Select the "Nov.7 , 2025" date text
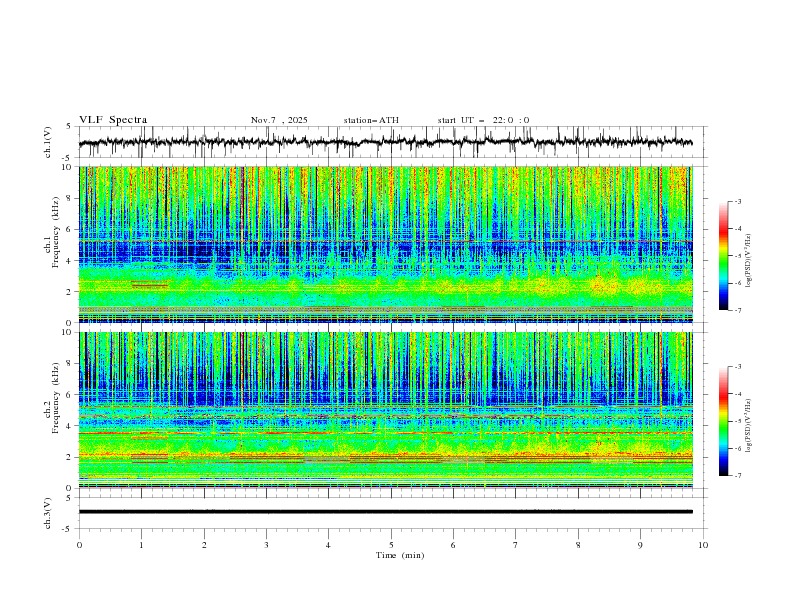792x612 pixels. click(279, 120)
